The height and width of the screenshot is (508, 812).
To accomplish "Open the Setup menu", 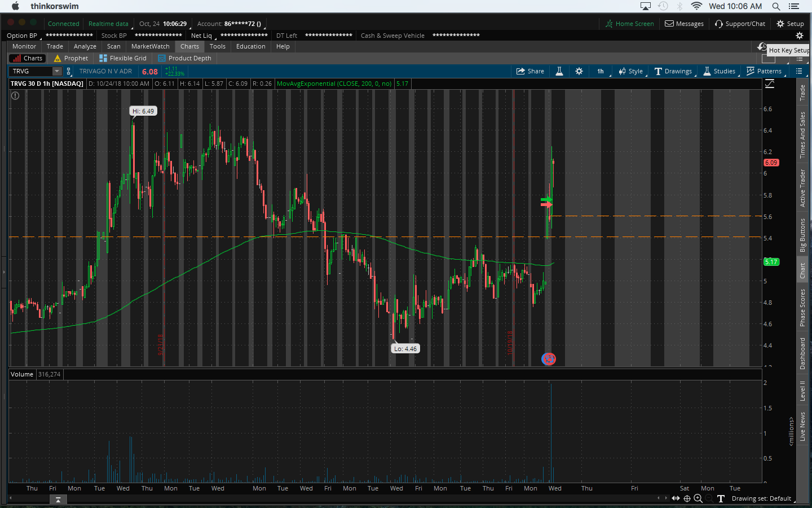I will pos(790,24).
